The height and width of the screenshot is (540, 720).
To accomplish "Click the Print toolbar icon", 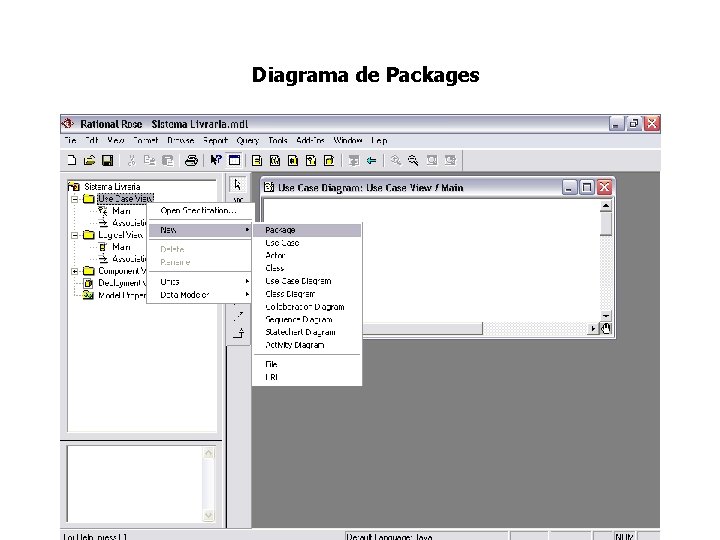I will (x=191, y=160).
